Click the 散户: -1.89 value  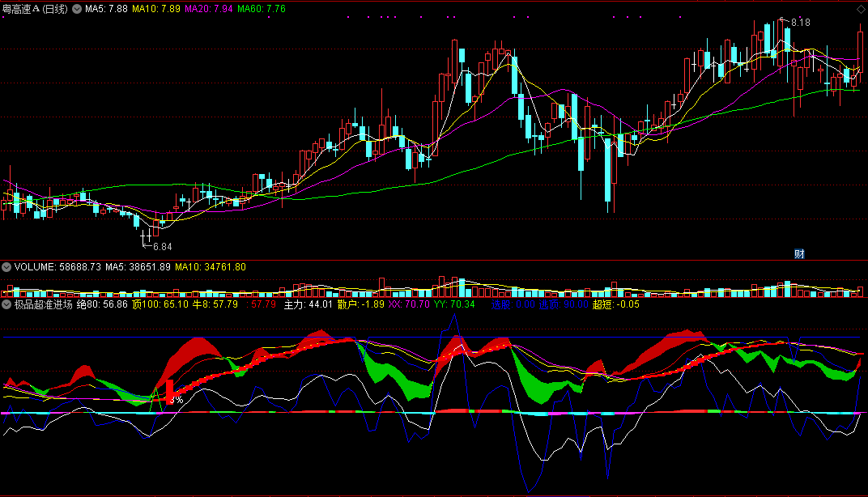click(x=361, y=304)
